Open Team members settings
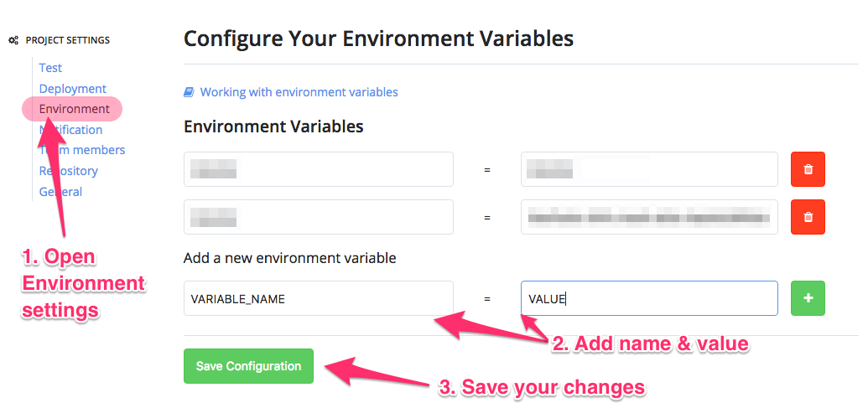 pyautogui.click(x=82, y=151)
